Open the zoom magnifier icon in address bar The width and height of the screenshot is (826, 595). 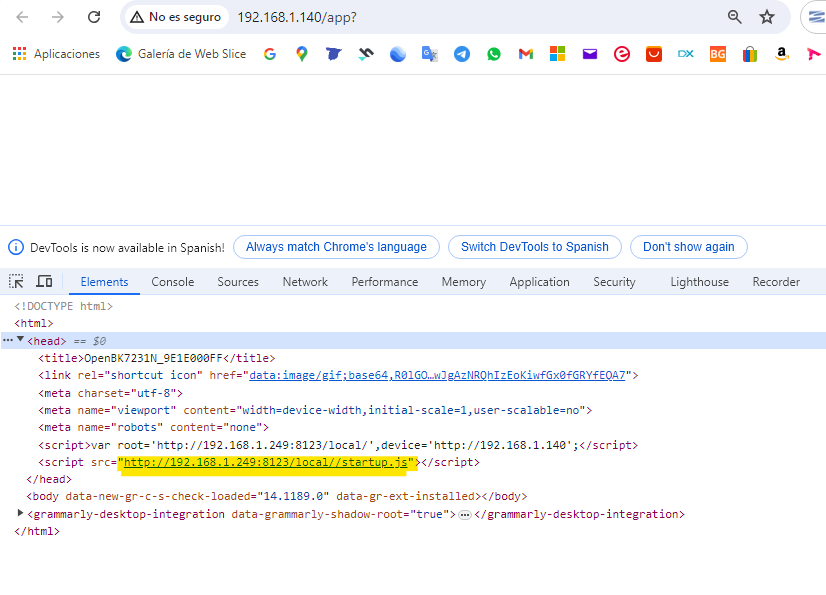click(x=734, y=17)
